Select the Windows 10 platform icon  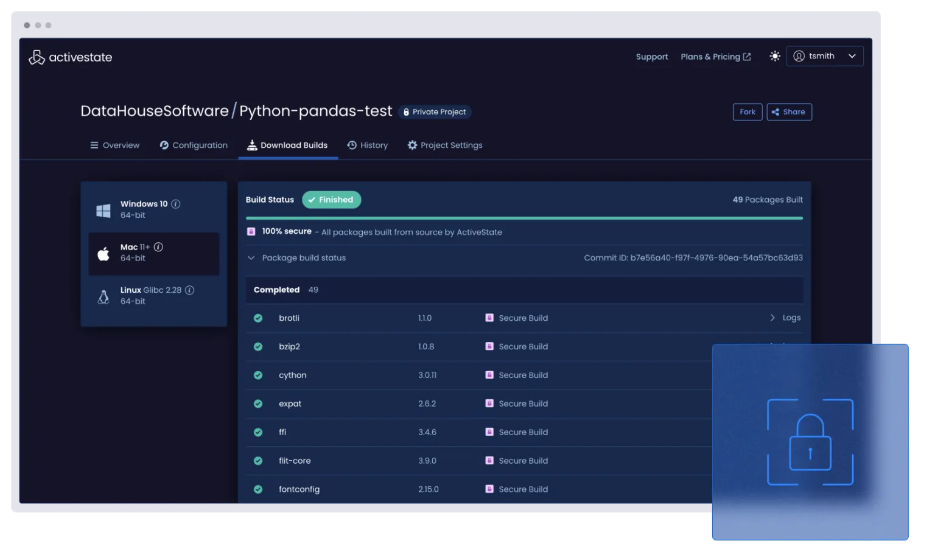(x=103, y=210)
